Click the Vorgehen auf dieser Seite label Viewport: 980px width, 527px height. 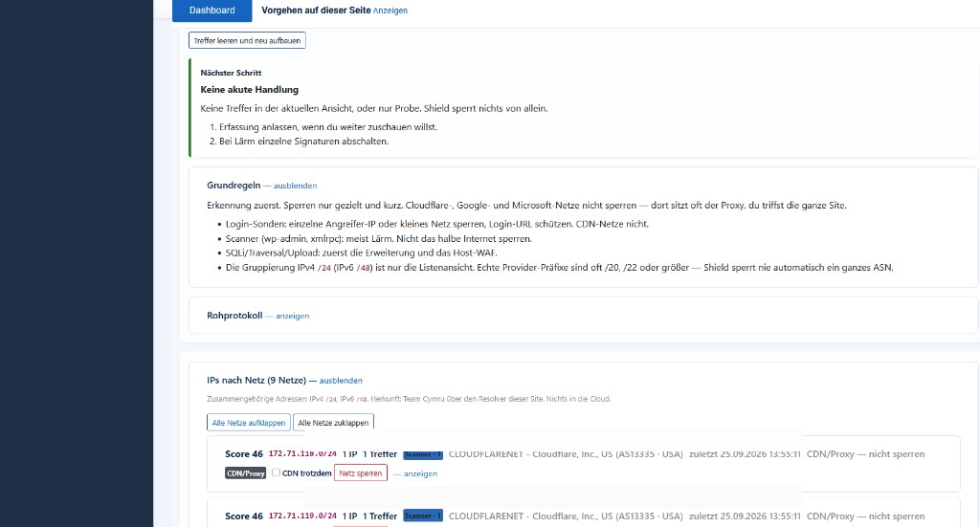(316, 10)
